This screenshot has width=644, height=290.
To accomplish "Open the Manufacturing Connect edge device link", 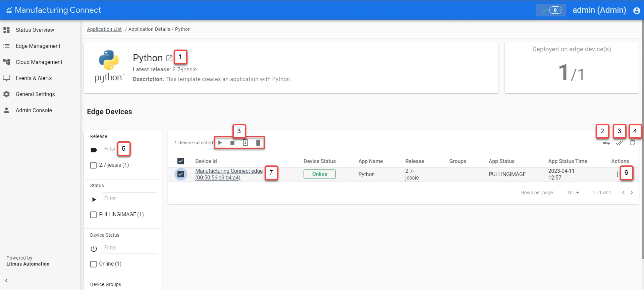I will click(x=229, y=174).
